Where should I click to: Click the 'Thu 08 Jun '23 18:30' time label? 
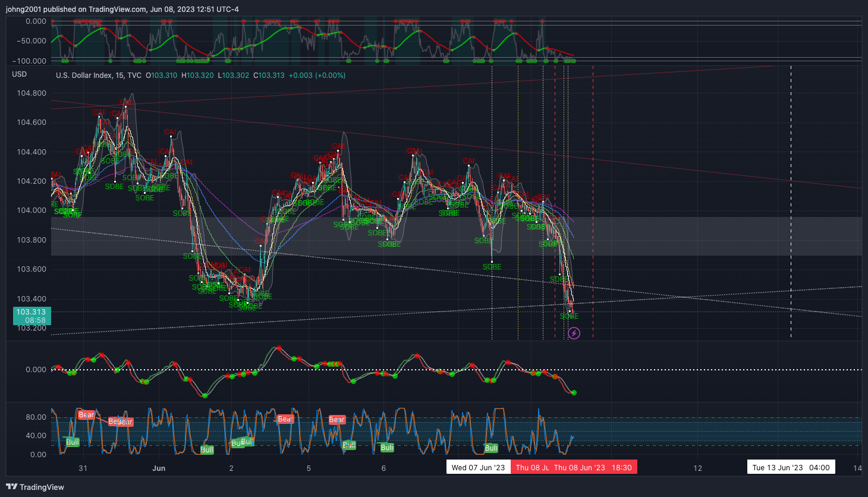593,467
